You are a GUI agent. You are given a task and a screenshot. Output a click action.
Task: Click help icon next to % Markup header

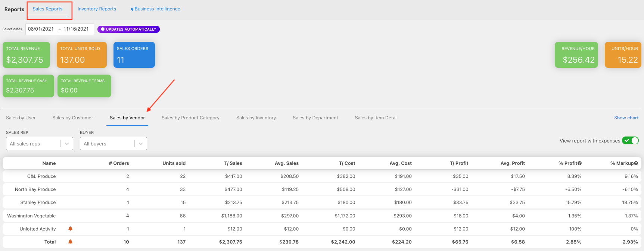point(636,163)
